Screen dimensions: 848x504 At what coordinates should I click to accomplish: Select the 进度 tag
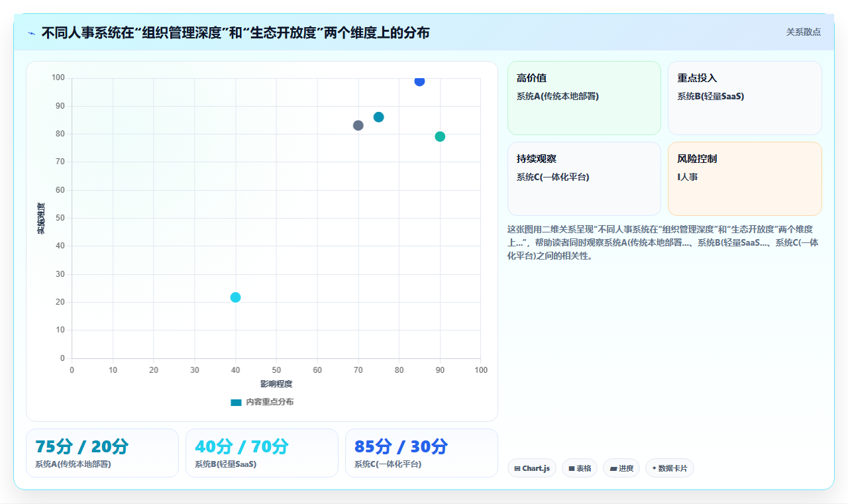[621, 468]
